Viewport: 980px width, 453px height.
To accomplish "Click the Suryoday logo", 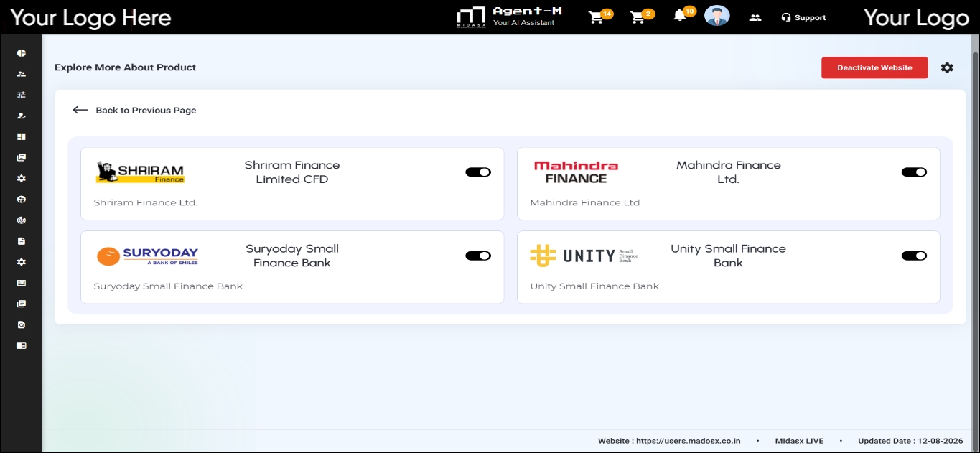I will (x=147, y=256).
